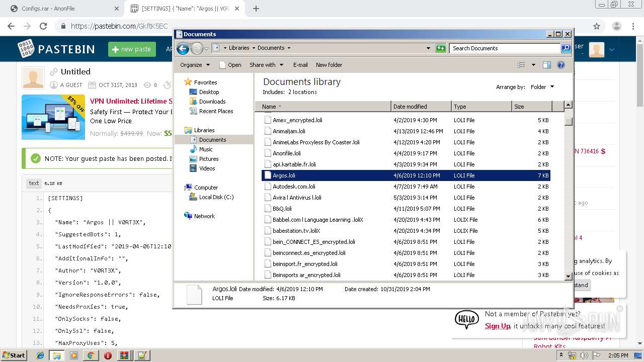The image size is (644, 362).
Task: Click Chrome address bar URL
Action: [119, 26]
